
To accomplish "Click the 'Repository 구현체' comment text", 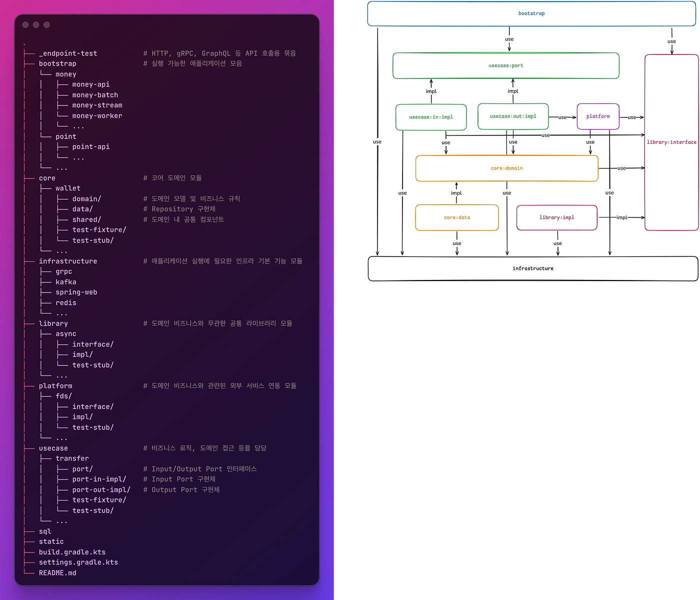I will coord(179,209).
